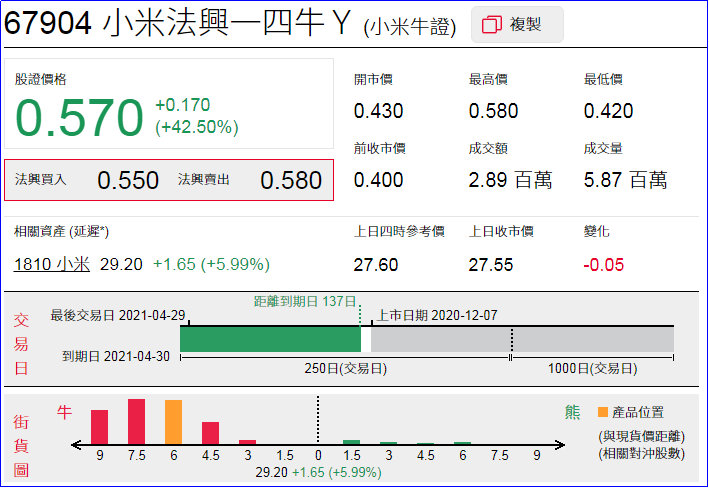Click the 街貨圖 section heading

point(21,446)
